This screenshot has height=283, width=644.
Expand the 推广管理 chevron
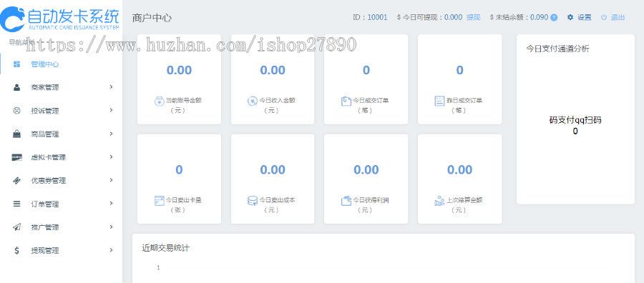[x=112, y=227]
